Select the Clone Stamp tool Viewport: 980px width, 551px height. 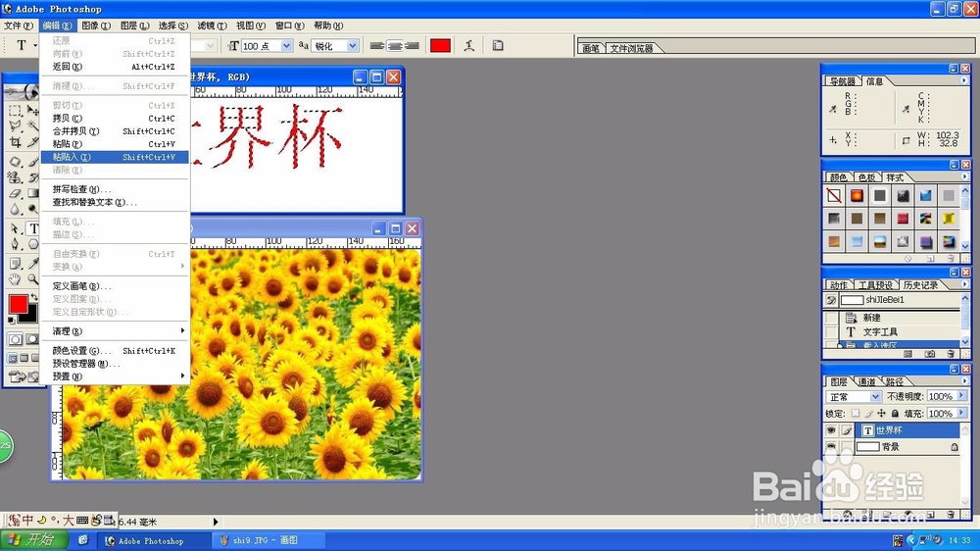pyautogui.click(x=15, y=178)
